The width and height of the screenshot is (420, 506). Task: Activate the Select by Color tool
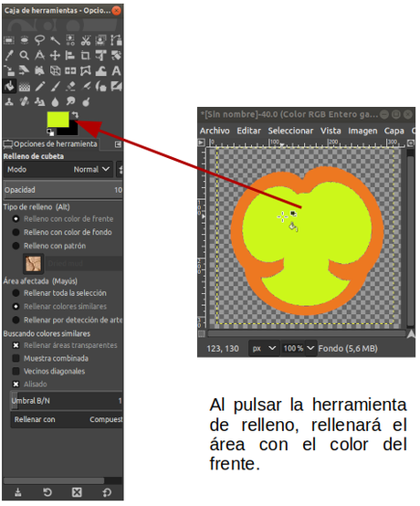(x=70, y=40)
